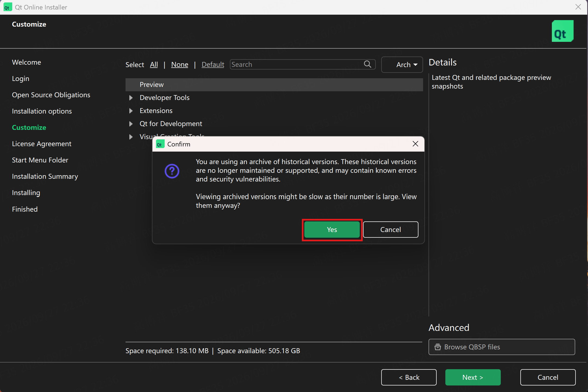Open the Open Source Obligations step
Viewport: 588px width, 392px height.
coord(51,95)
